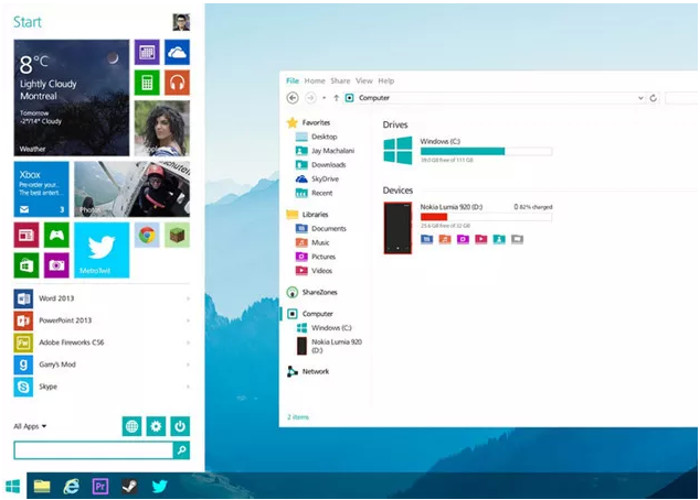Screen dimensions: 700x500
Task: Open the address bar history dropdown arrow
Action: [640, 98]
